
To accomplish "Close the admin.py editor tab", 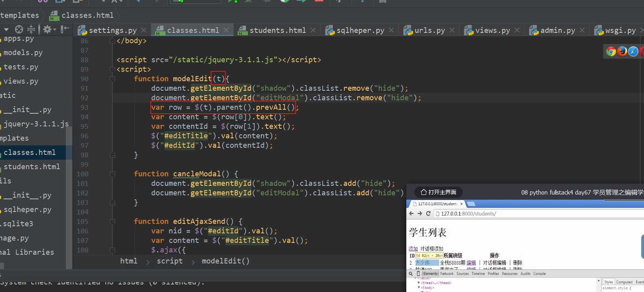I will 582,30.
